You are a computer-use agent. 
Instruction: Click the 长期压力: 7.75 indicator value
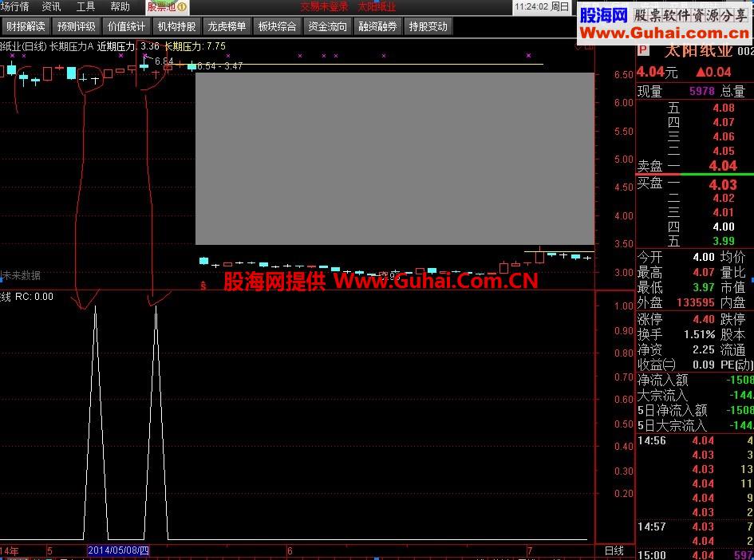pos(195,46)
